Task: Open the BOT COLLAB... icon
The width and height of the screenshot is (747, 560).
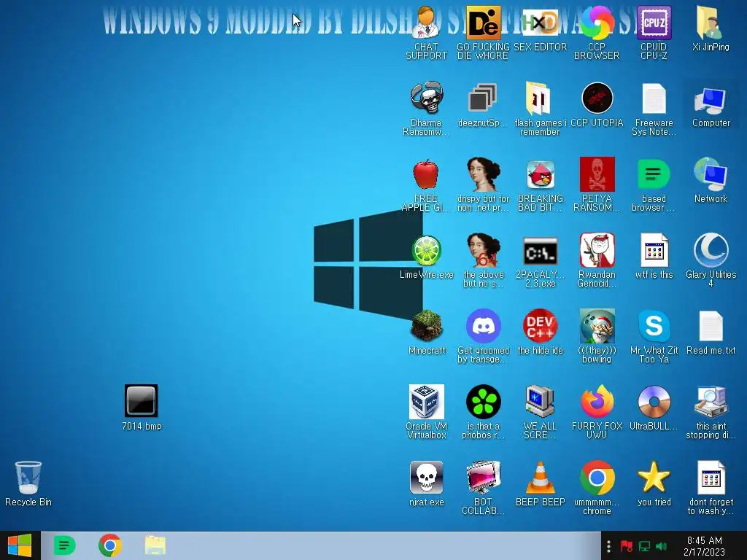Action: coord(483,488)
